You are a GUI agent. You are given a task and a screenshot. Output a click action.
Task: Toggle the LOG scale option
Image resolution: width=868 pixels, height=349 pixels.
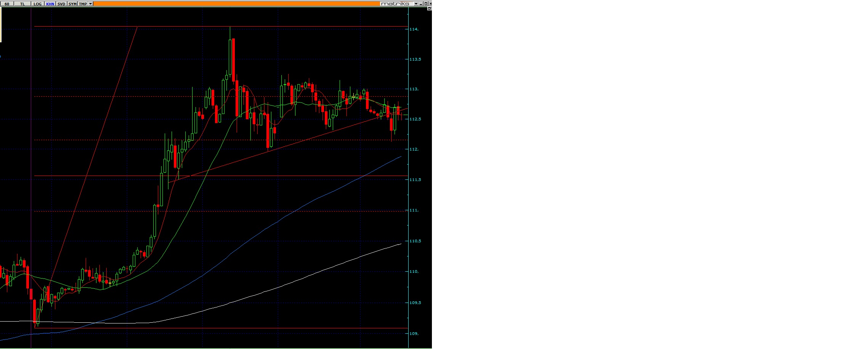tap(37, 4)
